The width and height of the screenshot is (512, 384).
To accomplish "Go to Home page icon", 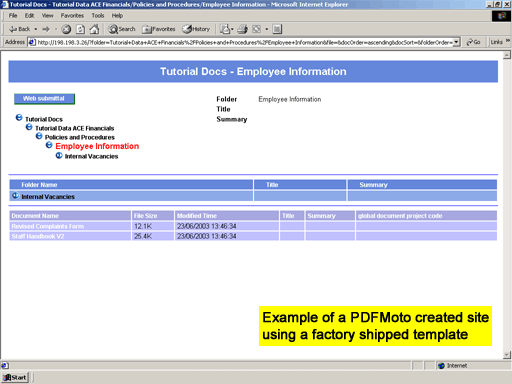I will click(x=94, y=29).
